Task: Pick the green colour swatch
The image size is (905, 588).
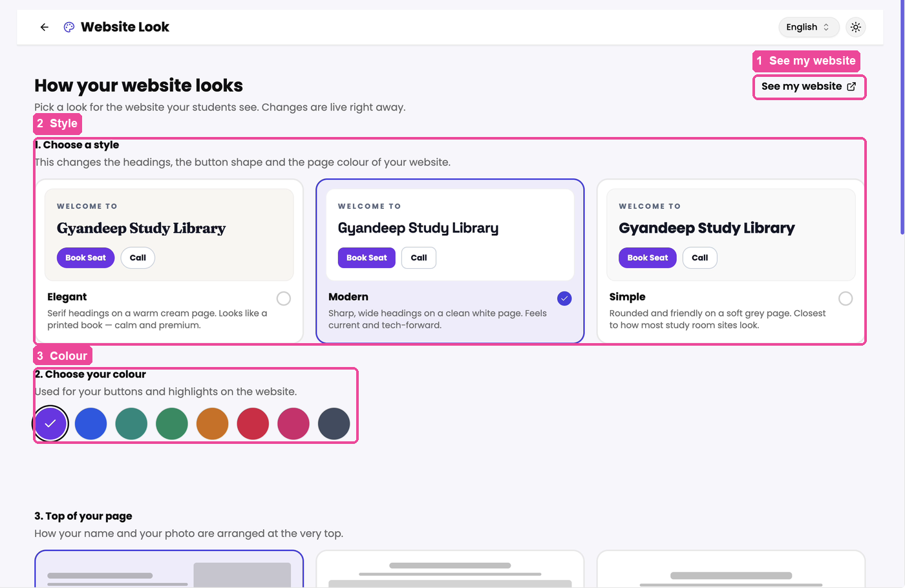Action: (x=172, y=424)
